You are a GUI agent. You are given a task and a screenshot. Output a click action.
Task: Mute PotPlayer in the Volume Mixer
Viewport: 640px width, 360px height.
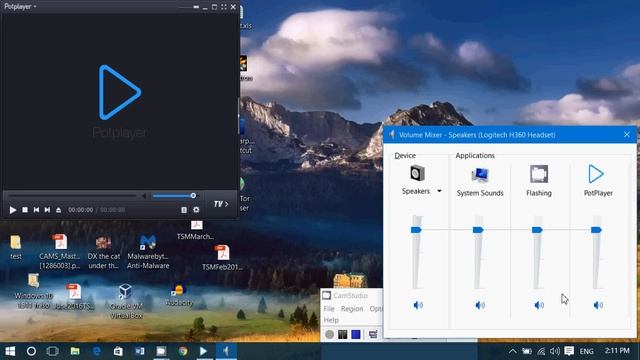click(598, 305)
